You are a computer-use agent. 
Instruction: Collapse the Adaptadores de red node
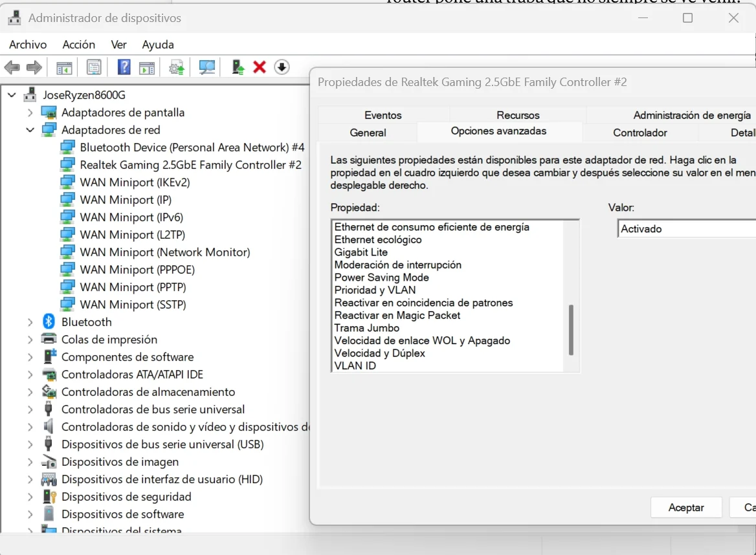coord(30,130)
